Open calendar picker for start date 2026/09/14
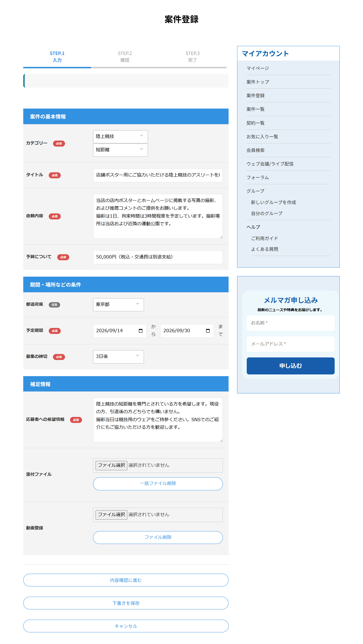This screenshot has height=644, width=363. pyautogui.click(x=141, y=331)
